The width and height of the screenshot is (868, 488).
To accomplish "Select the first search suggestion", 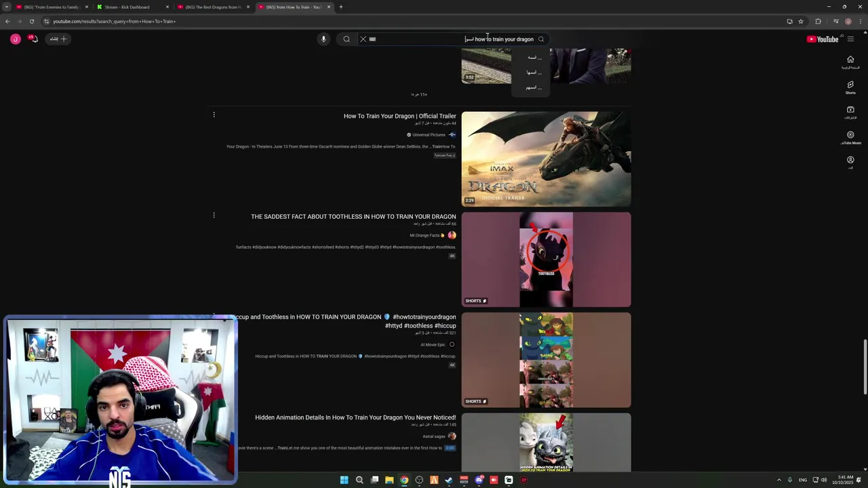I will point(534,58).
